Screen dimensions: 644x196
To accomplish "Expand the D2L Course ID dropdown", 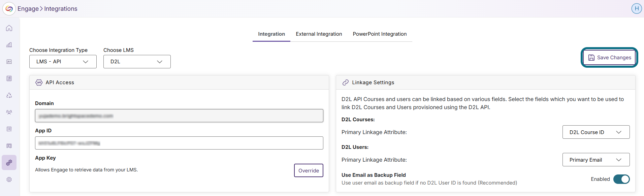I will [596, 132].
